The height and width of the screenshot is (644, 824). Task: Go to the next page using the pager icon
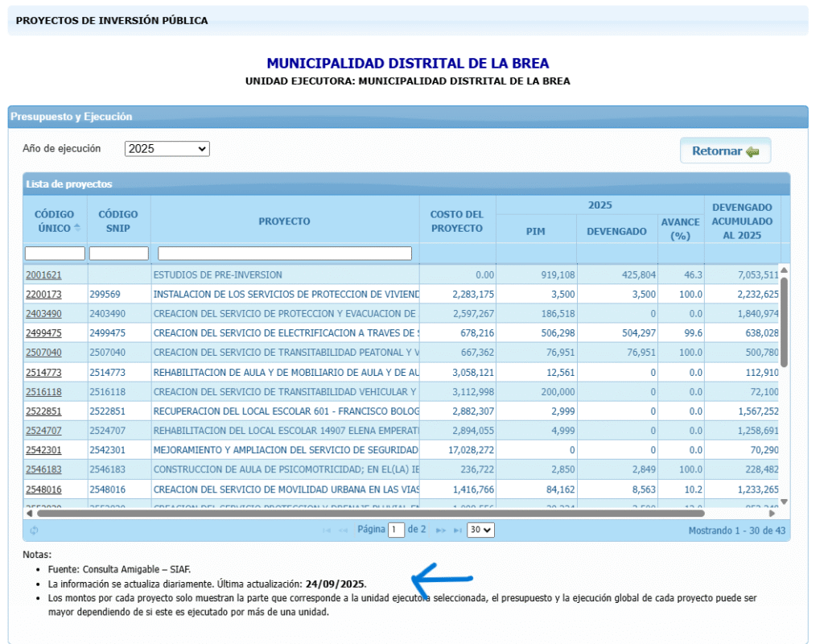tap(441, 530)
